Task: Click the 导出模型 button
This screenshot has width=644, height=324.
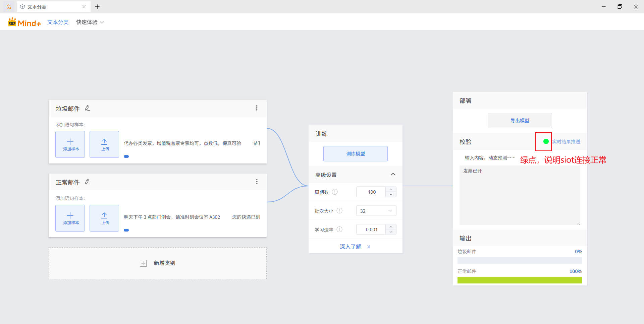Action: 520,121
